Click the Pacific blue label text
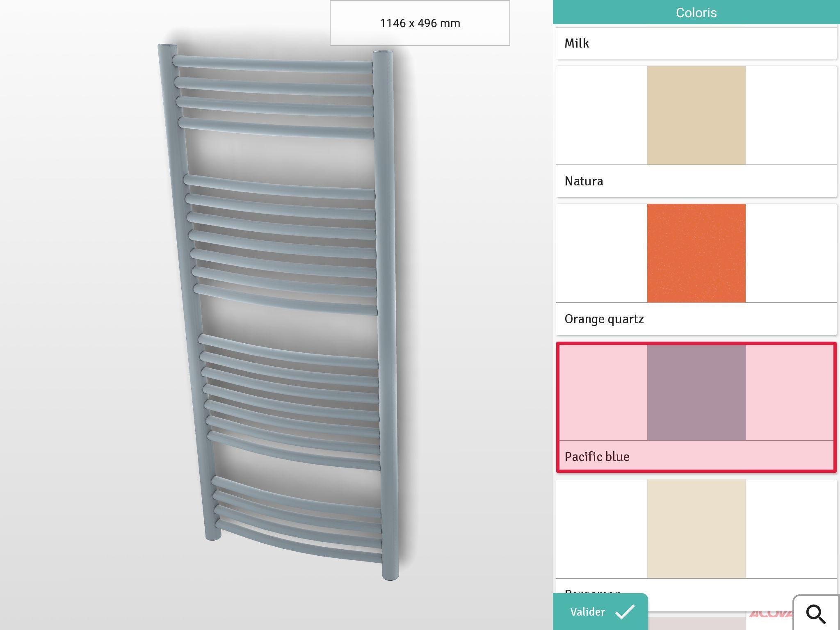Image resolution: width=840 pixels, height=630 pixels. tap(597, 457)
